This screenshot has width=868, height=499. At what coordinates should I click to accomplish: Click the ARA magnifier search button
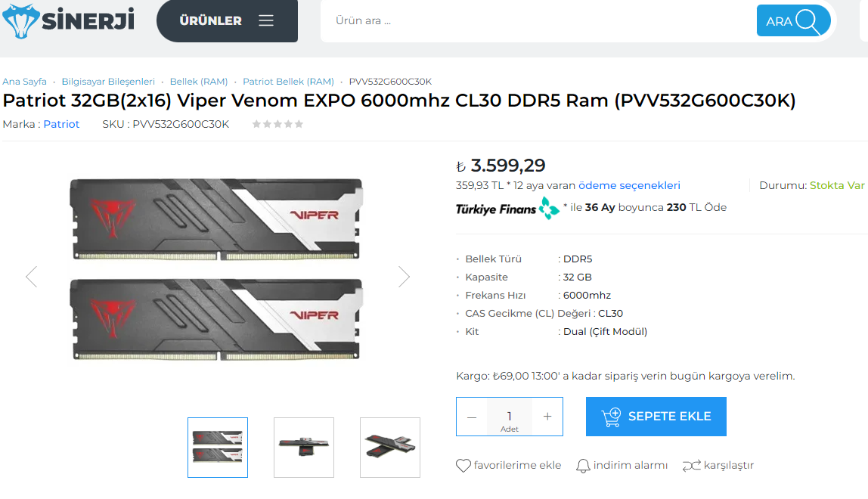pyautogui.click(x=793, y=21)
